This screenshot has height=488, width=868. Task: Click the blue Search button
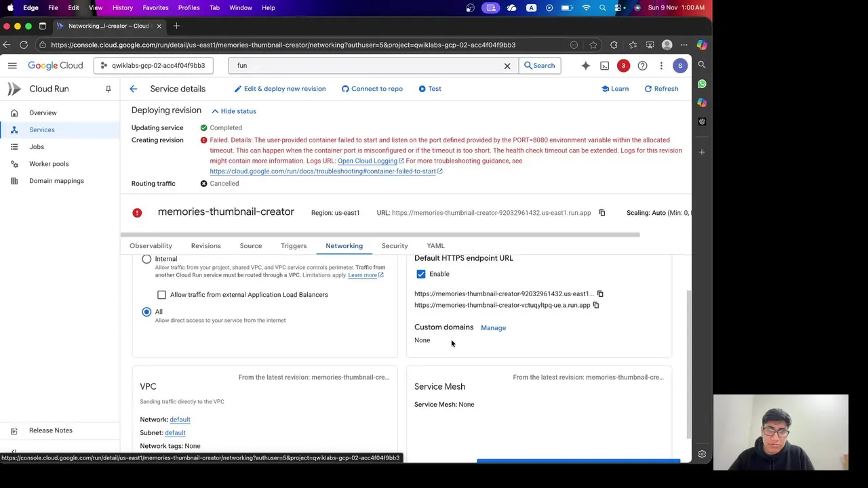[x=540, y=66]
